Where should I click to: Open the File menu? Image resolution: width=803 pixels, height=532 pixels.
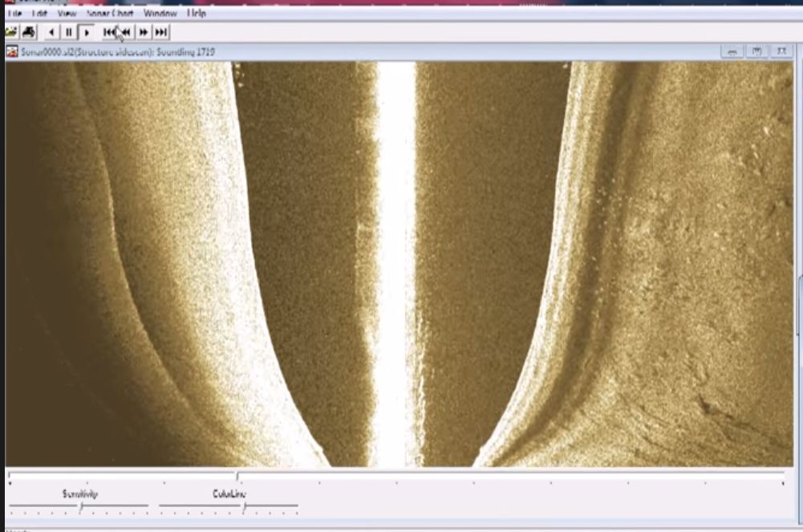[x=14, y=14]
